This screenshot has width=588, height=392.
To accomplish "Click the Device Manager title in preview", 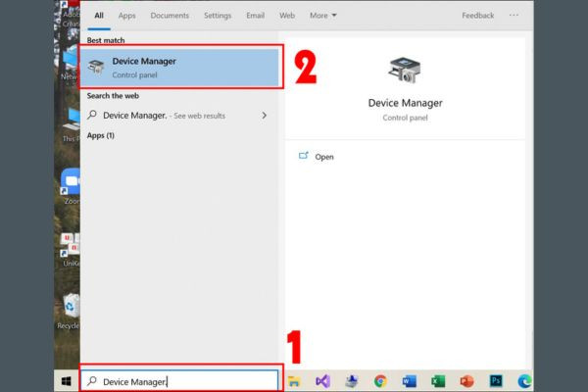I will pos(405,103).
